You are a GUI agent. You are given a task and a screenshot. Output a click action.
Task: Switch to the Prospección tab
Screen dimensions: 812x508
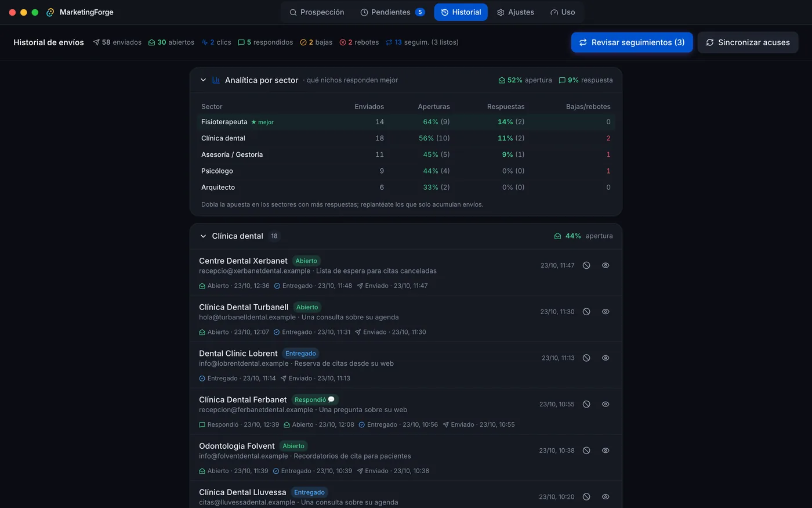317,12
